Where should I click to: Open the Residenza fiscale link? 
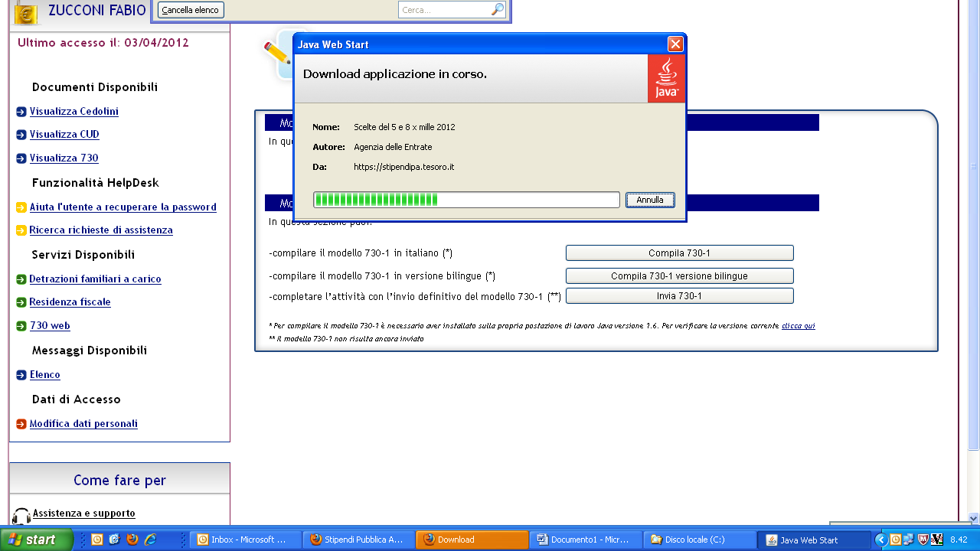70,302
